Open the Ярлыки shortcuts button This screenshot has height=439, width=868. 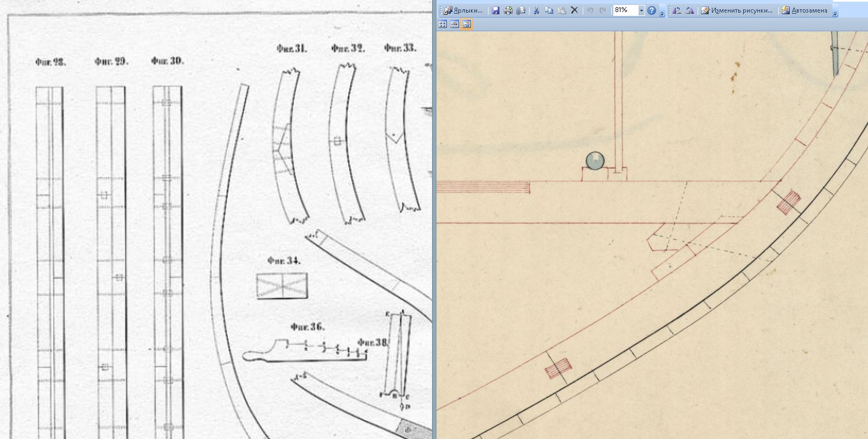tap(463, 10)
